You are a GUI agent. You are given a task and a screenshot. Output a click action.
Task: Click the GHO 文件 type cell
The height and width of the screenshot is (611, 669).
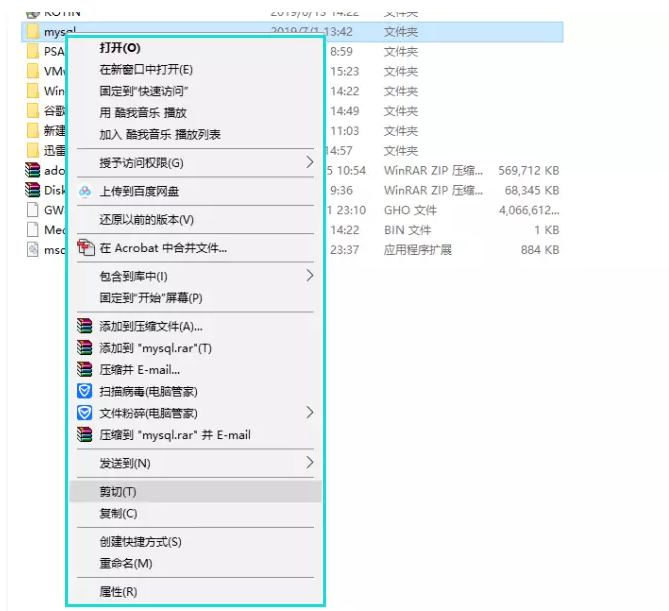coord(410,210)
